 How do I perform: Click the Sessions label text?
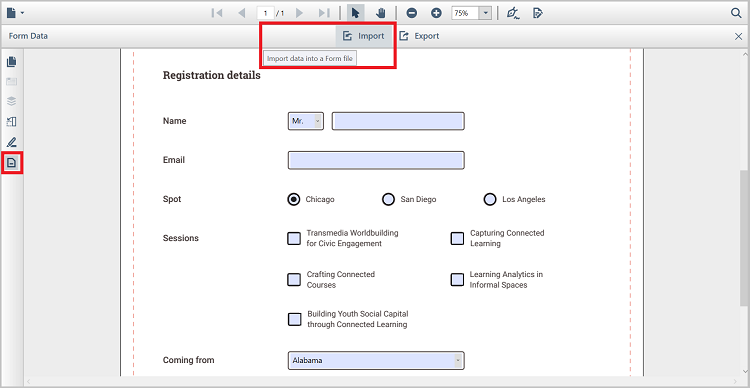(x=180, y=238)
